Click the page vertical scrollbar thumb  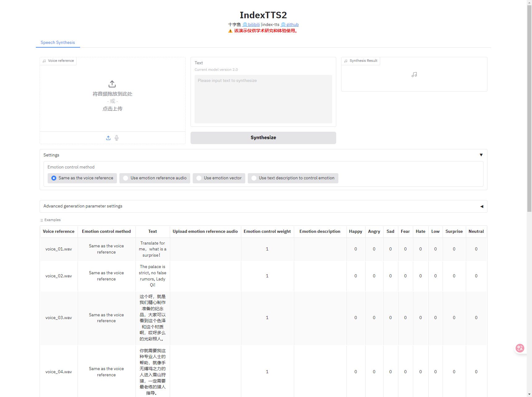[530, 108]
